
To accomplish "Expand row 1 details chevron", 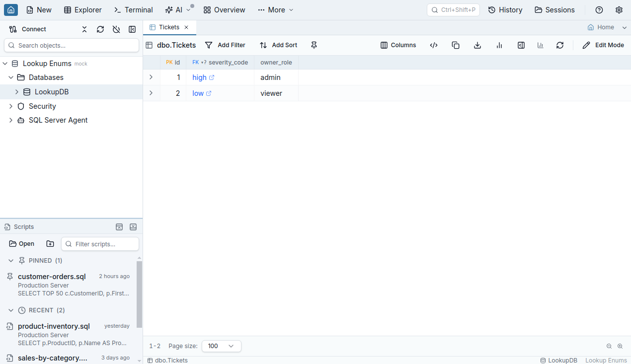I will [151, 77].
